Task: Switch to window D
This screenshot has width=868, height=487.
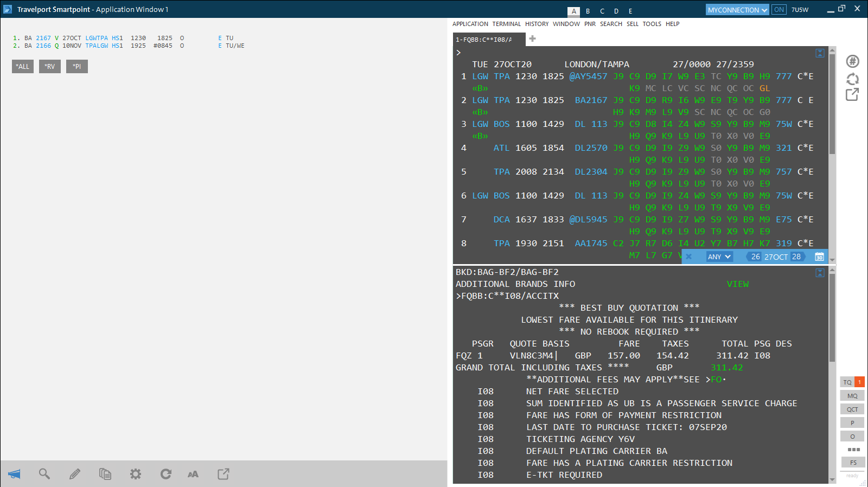Action: 616,11
